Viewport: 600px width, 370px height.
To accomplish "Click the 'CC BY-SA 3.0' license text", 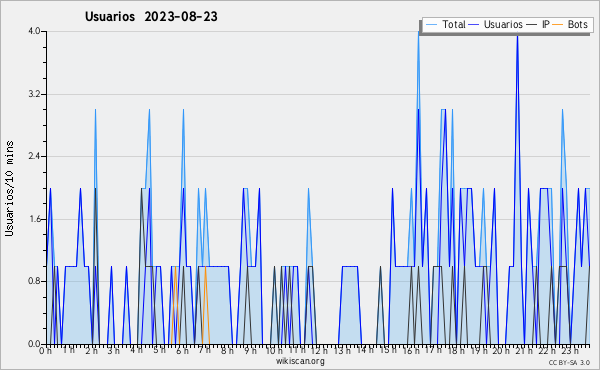I will tap(569, 363).
